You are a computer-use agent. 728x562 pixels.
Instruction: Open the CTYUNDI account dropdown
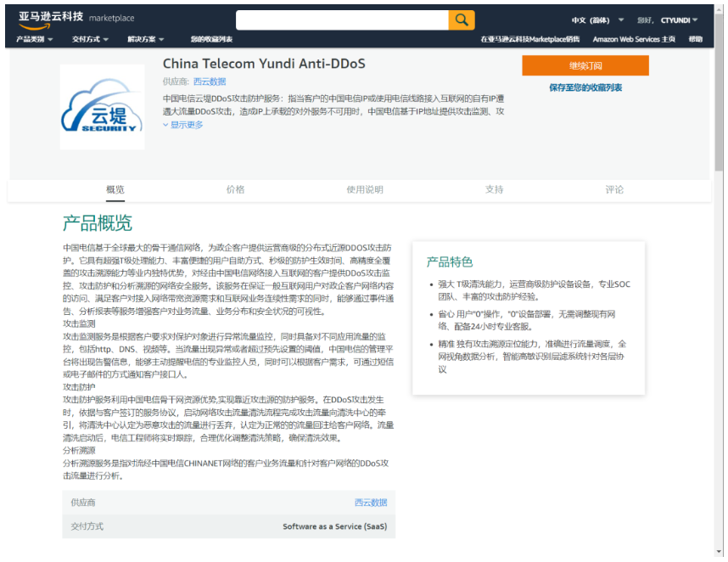click(x=680, y=20)
